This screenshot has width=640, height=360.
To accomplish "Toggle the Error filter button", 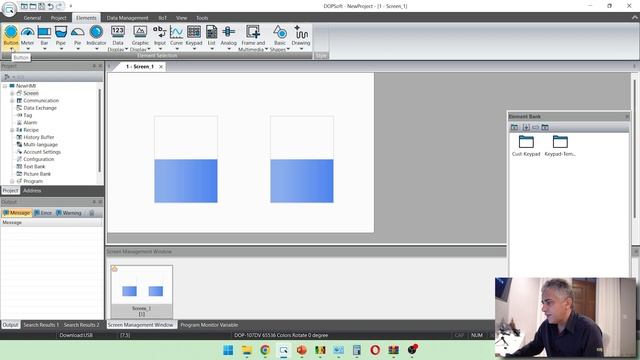I will [x=43, y=213].
